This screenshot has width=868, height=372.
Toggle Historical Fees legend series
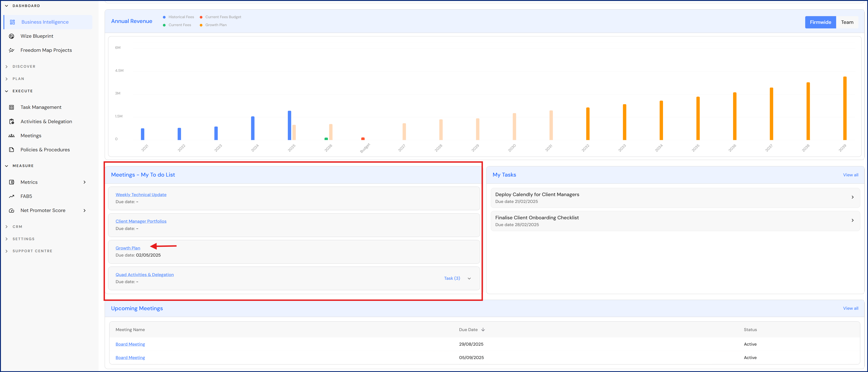coord(178,17)
